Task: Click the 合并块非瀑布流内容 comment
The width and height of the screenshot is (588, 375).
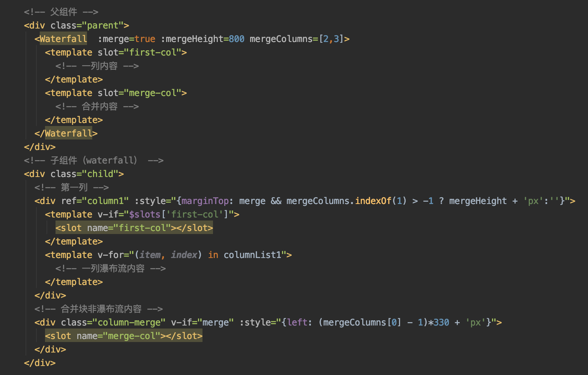Action: click(99, 309)
